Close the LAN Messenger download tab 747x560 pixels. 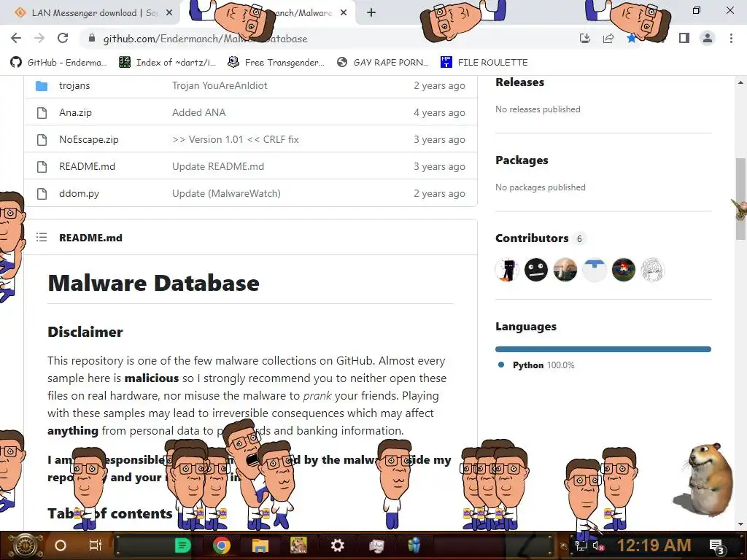[169, 13]
